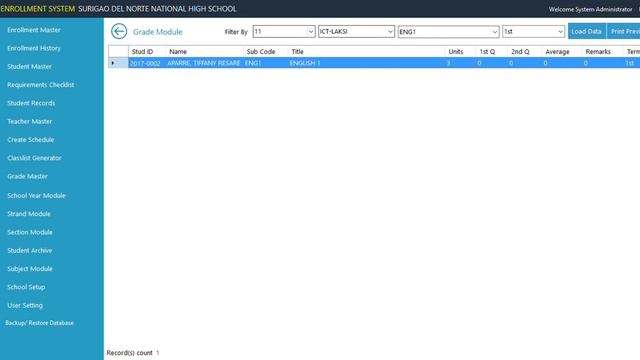Select School Setup
Image resolution: width=640 pixels, height=360 pixels.
26,287
